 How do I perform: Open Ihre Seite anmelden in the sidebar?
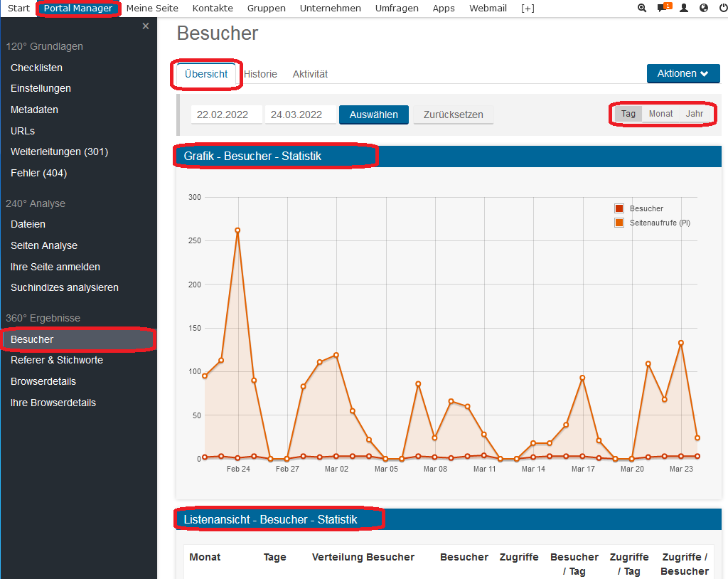55,267
